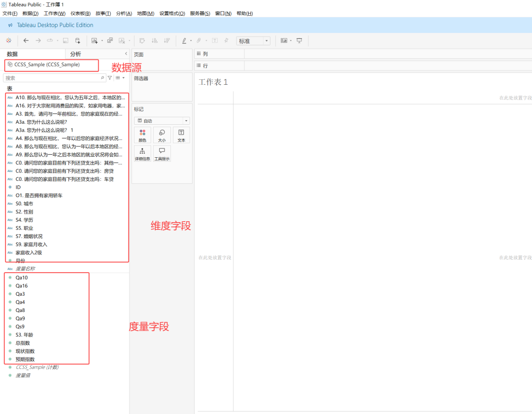532x414 pixels.
Task: Click the clear sheet icon
Action: pos(122,41)
